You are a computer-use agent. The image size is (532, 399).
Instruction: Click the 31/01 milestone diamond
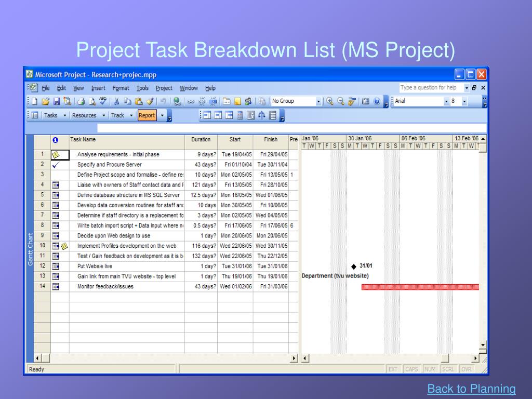353,267
